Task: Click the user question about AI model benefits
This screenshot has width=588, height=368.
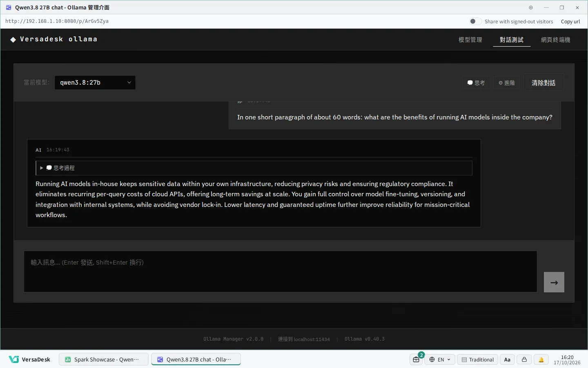Action: (395, 117)
